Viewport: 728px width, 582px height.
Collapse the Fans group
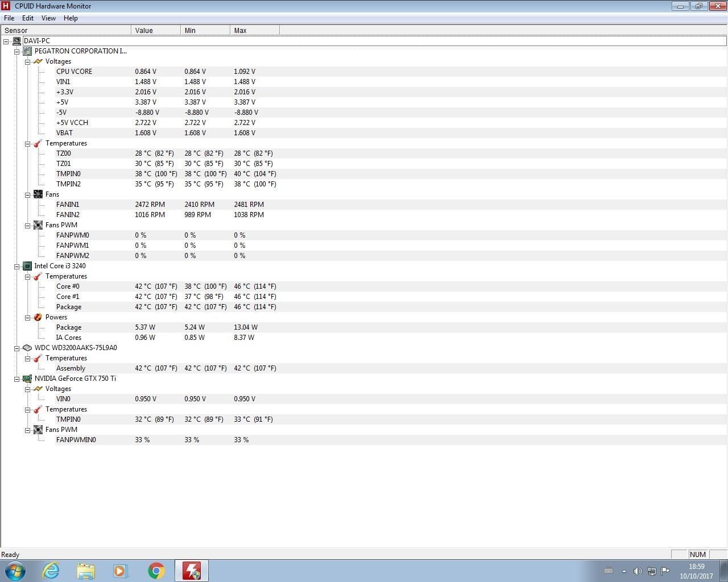tap(27, 195)
